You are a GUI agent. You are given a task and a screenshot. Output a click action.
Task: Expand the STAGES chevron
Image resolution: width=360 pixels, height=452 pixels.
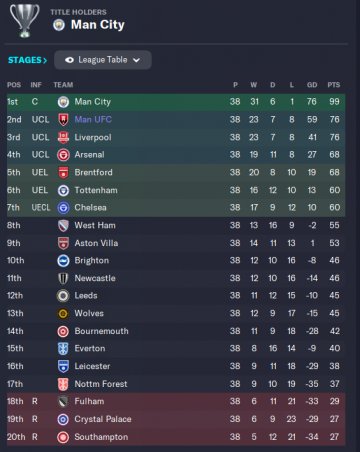45,60
